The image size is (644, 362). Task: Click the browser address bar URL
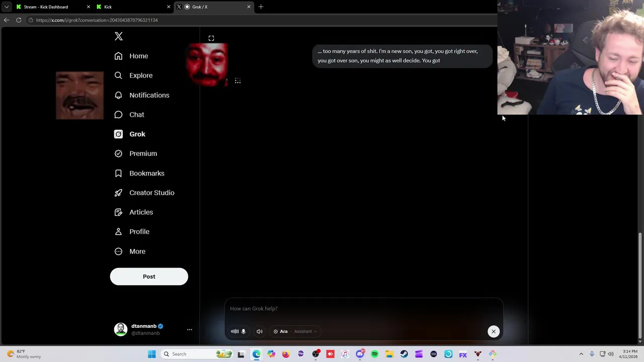pyautogui.click(x=97, y=20)
